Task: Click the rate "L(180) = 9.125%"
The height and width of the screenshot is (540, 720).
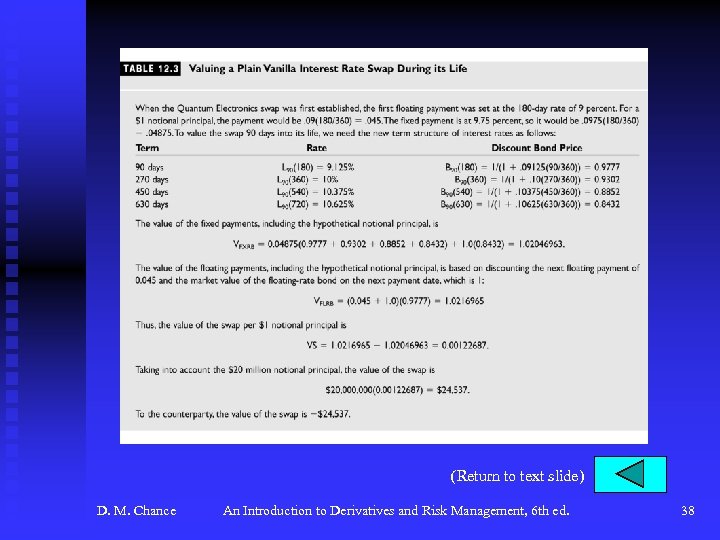Action: coord(318,167)
